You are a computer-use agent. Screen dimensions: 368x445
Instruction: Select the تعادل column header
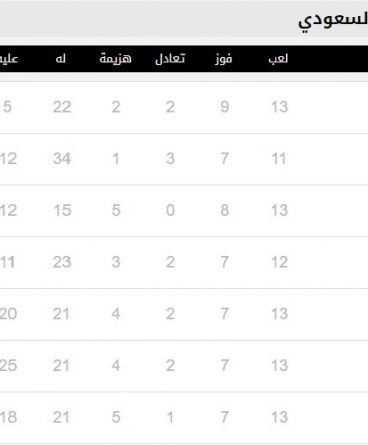click(170, 59)
